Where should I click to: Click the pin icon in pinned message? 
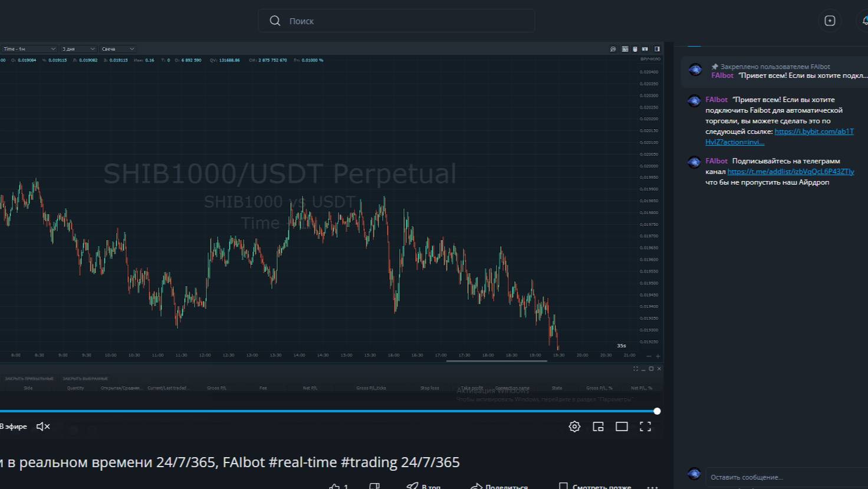[x=715, y=67]
